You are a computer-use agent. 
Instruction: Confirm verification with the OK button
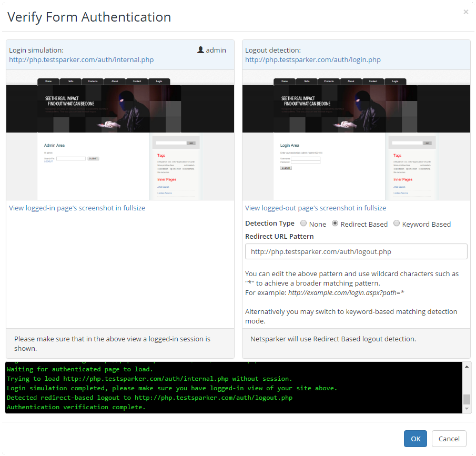point(416,439)
